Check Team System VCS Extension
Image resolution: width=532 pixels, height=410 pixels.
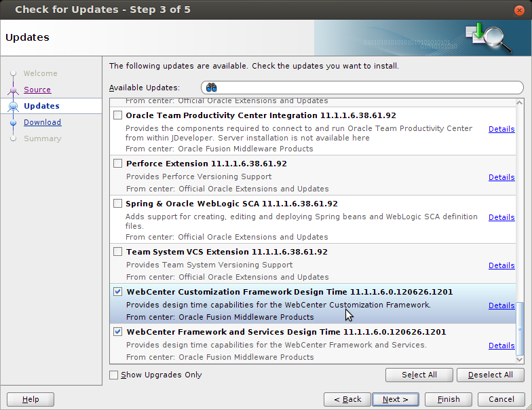click(x=118, y=252)
